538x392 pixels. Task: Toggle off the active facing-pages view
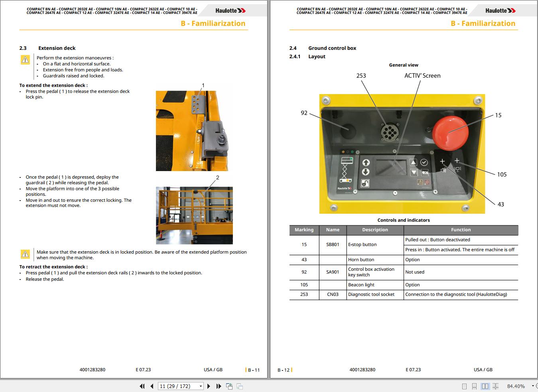[485, 386]
